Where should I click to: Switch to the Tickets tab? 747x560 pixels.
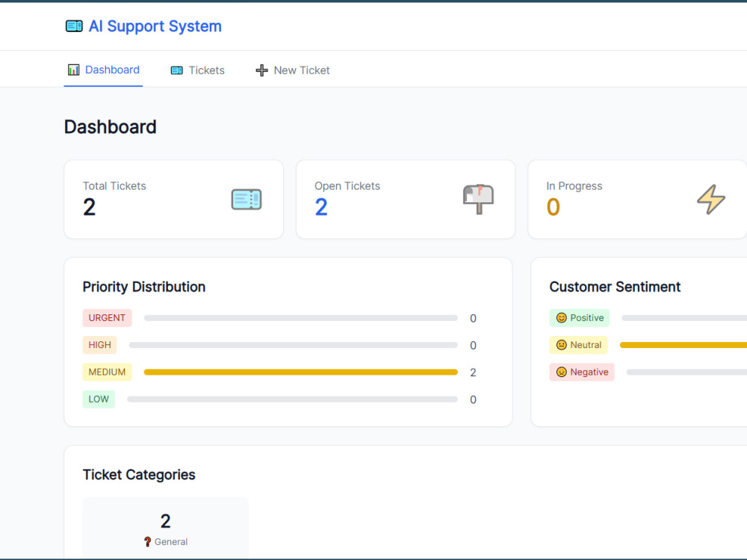click(198, 70)
